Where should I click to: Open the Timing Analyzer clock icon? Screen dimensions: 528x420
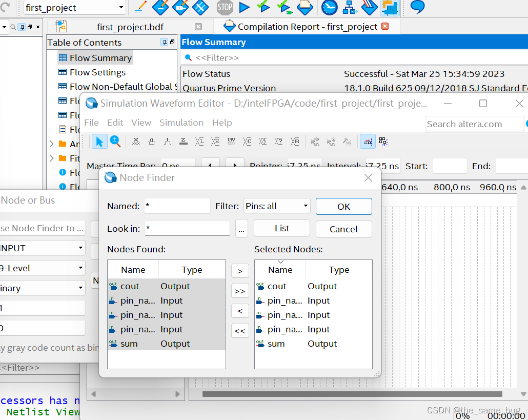tap(329, 7)
